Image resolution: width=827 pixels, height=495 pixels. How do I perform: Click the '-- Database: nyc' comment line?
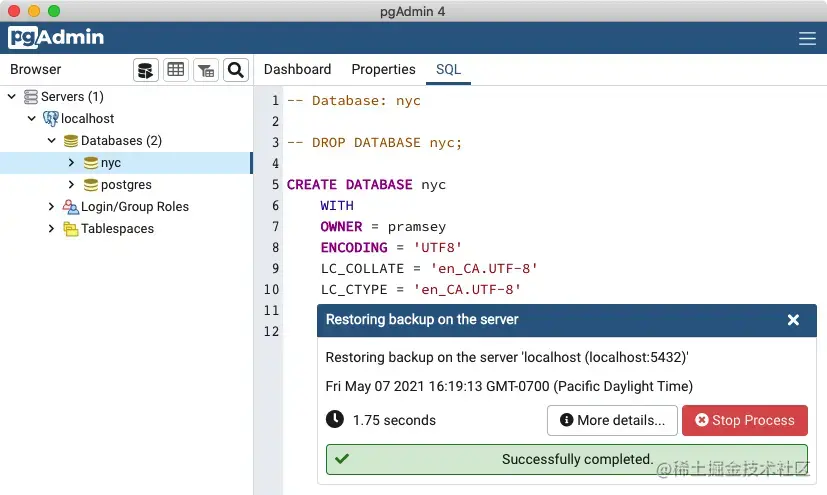[x=354, y=101]
